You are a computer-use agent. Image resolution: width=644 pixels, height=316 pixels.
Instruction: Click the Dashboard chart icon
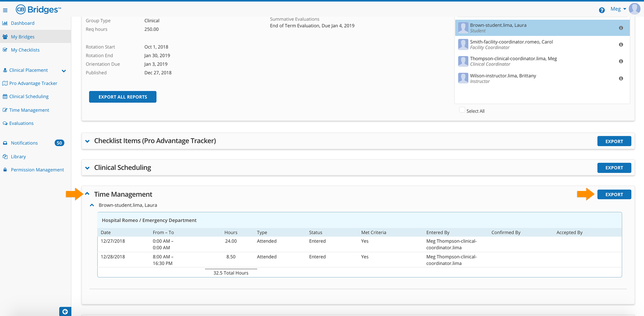pyautogui.click(x=5, y=23)
